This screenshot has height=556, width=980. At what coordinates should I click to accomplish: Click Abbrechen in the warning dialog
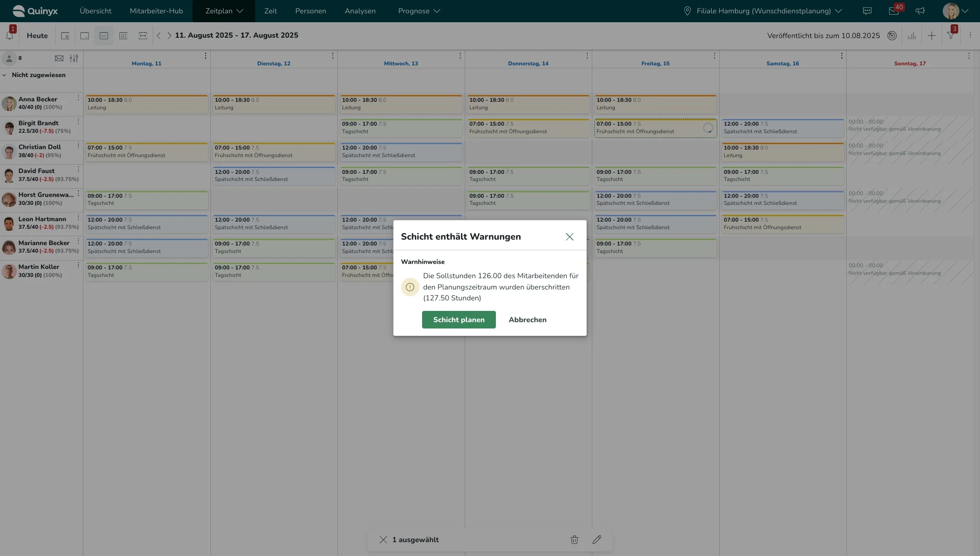[527, 320]
